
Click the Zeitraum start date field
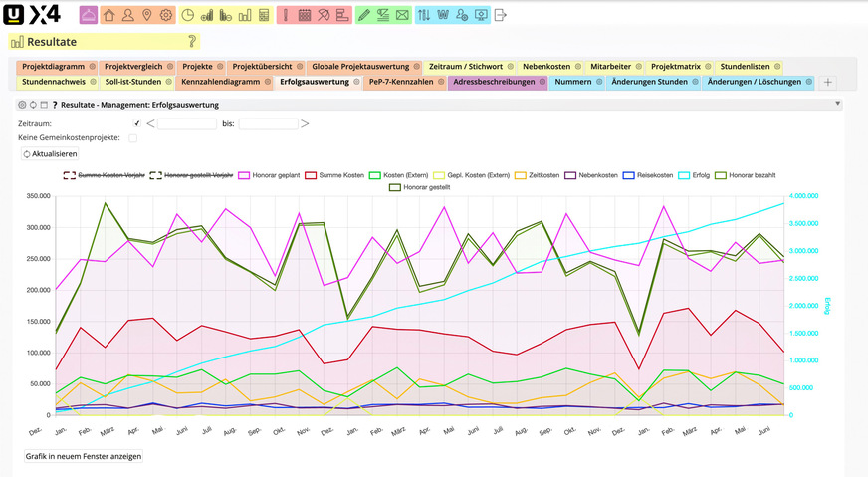pyautogui.click(x=187, y=123)
